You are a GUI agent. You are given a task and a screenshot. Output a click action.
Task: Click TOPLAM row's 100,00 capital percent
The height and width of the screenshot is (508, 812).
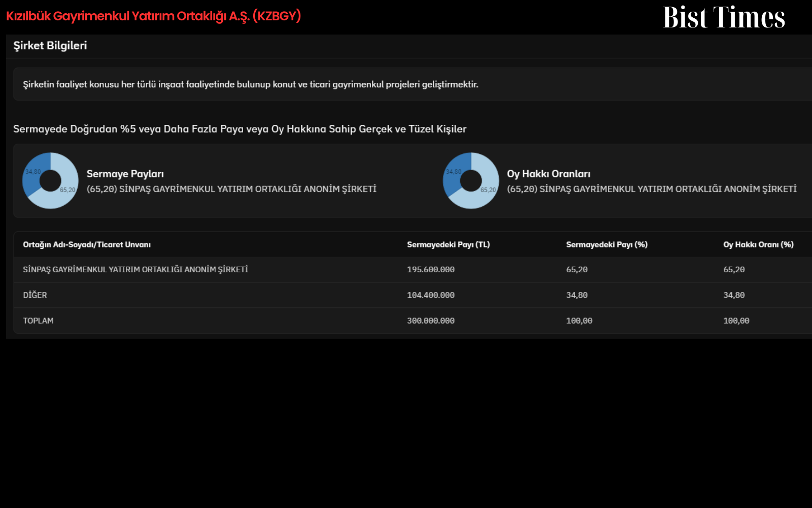[x=579, y=321]
